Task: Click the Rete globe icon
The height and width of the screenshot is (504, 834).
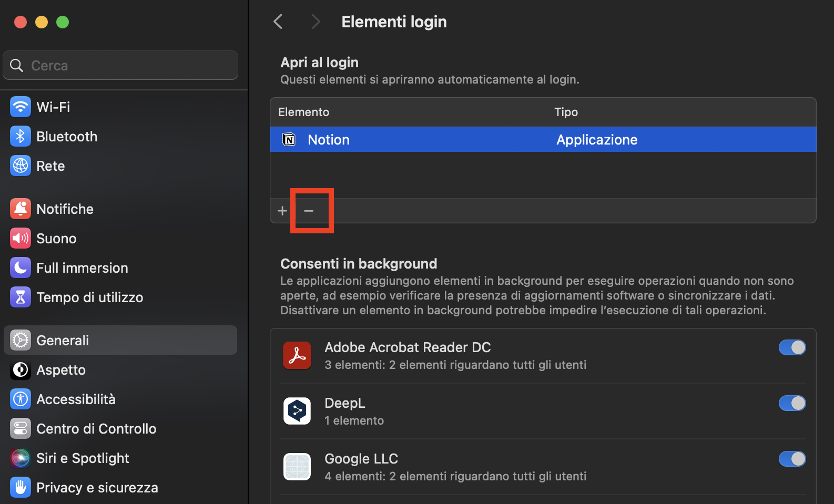Action: [x=21, y=166]
